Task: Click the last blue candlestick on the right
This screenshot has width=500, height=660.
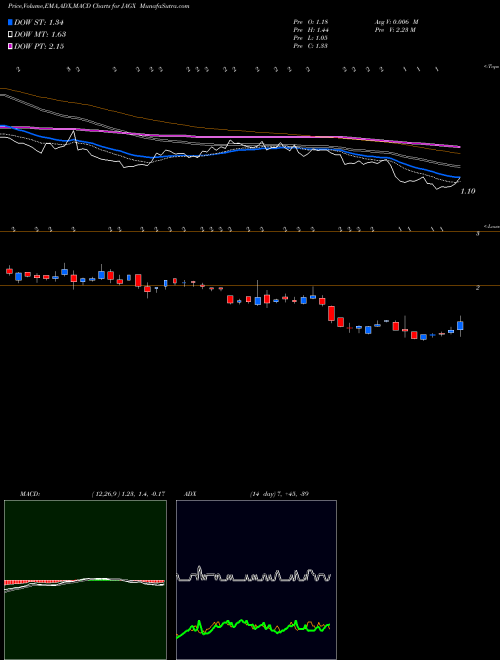Action: click(460, 326)
